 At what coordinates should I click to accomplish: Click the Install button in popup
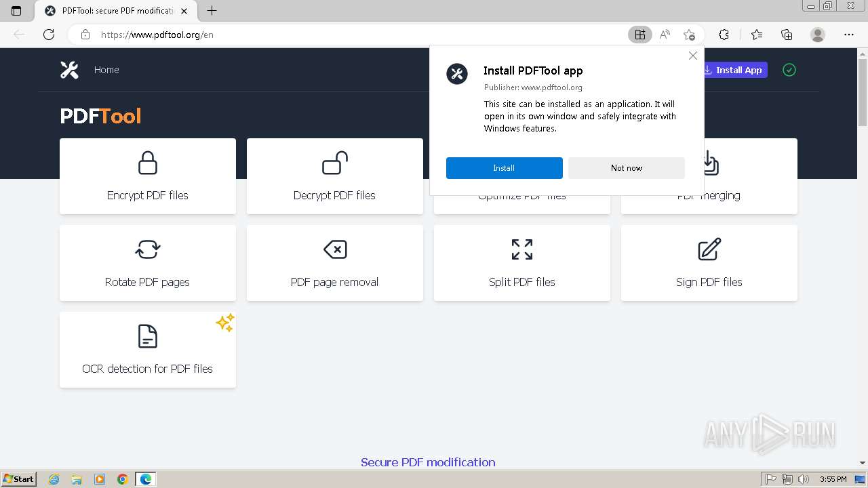[505, 168]
